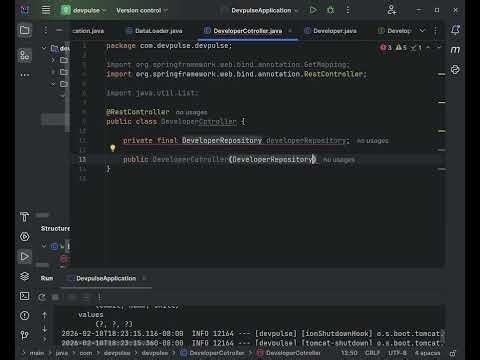The height and width of the screenshot is (360, 480).
Task: Collapse the devpulse root project node
Action: click(x=44, y=49)
